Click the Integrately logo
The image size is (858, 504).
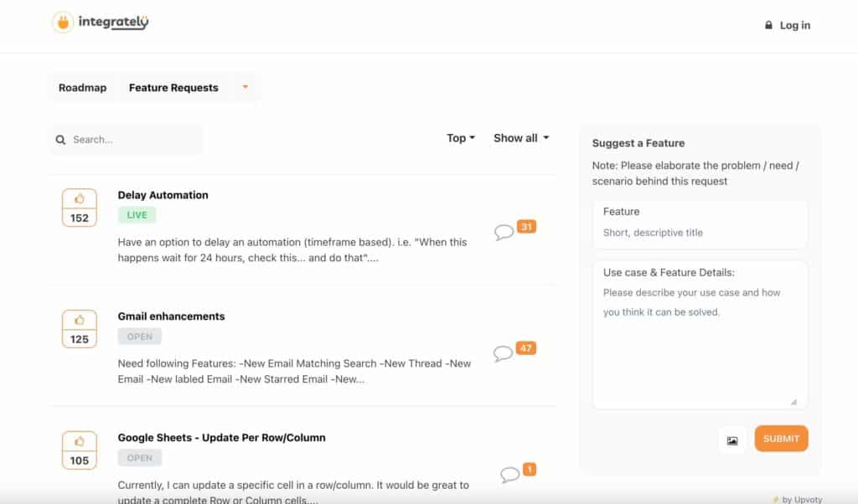101,23
